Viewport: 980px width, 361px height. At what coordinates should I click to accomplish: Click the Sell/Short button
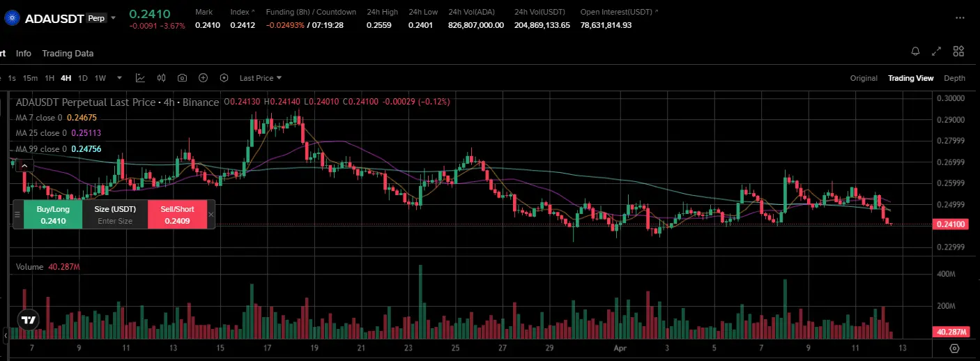(x=178, y=215)
